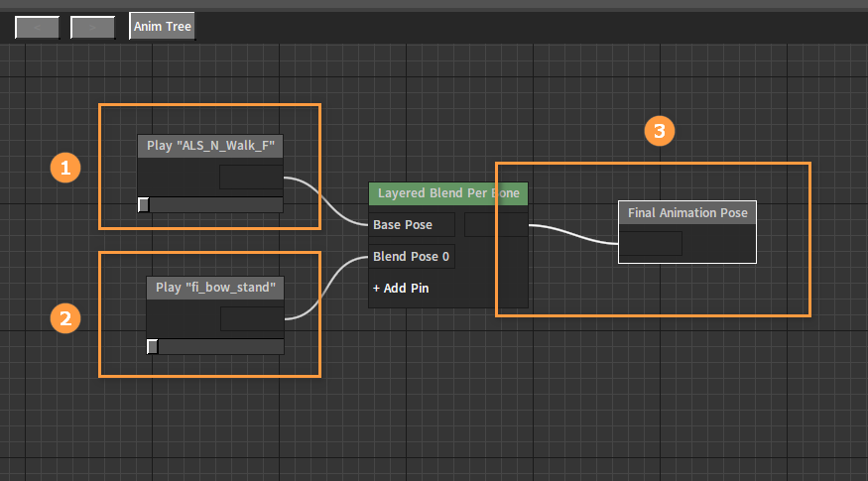The height and width of the screenshot is (481, 868).
Task: Click the fi_bow_stand playback slider handle
Action: tap(153, 346)
